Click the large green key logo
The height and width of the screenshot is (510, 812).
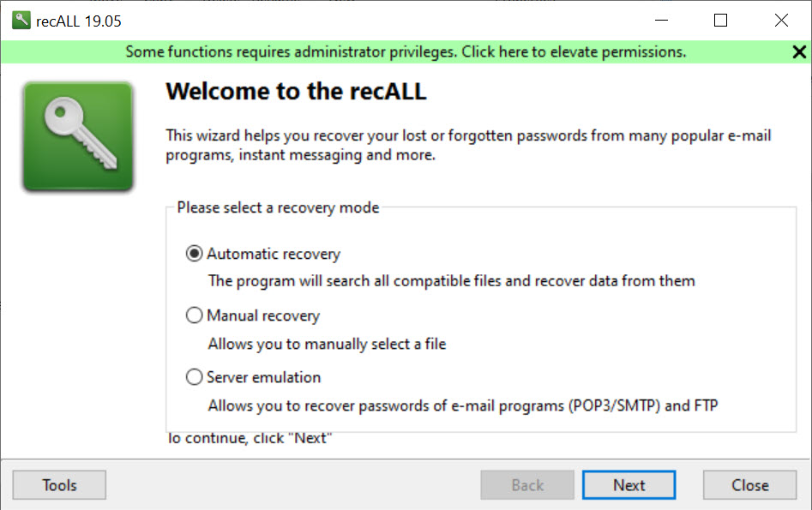tap(78, 136)
